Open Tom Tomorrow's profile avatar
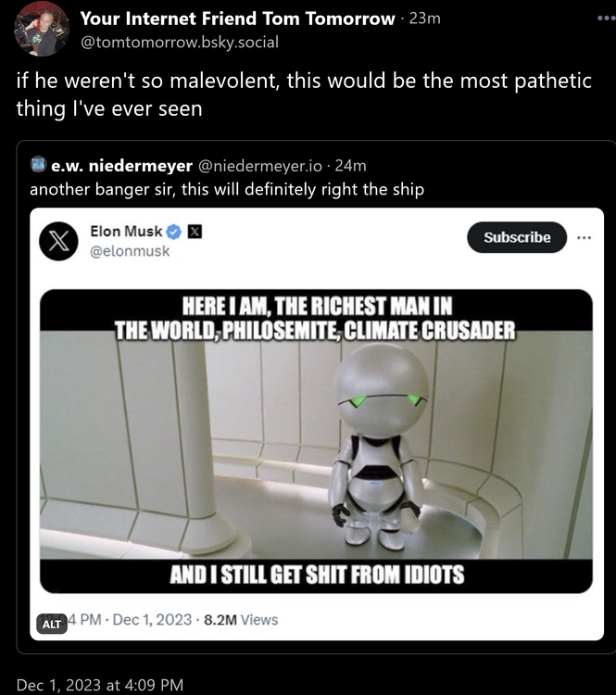Image resolution: width=616 pixels, height=695 pixels. 41,29
